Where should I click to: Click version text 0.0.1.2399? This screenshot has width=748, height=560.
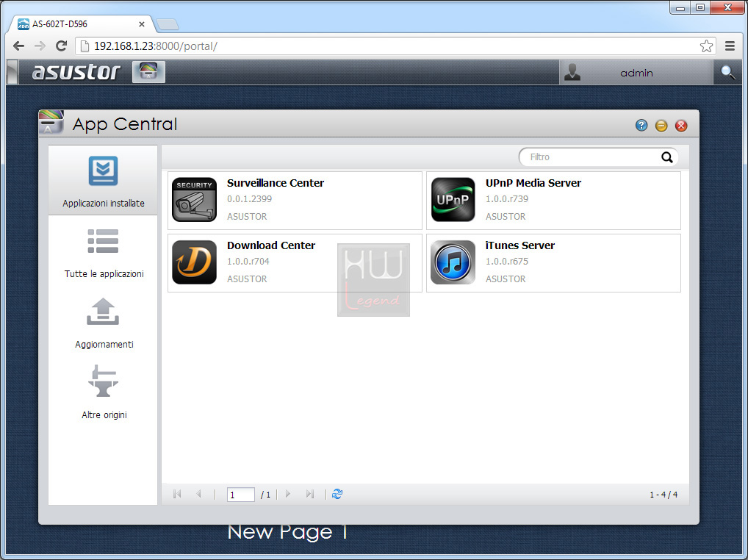click(x=249, y=199)
